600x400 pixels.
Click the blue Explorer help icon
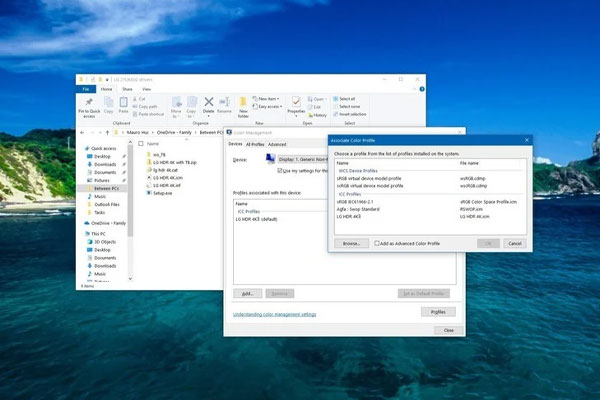(x=422, y=89)
